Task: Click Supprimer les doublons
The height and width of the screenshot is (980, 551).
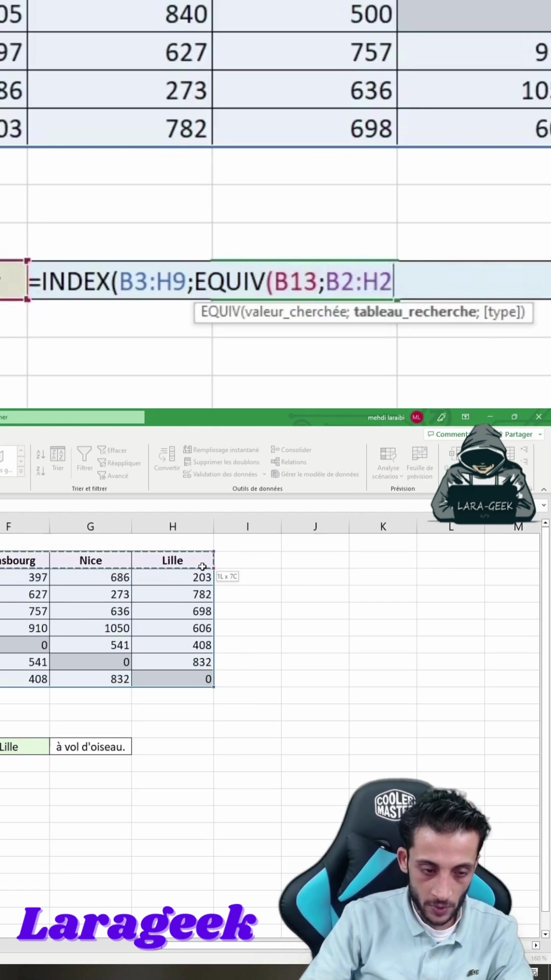Action: click(221, 462)
